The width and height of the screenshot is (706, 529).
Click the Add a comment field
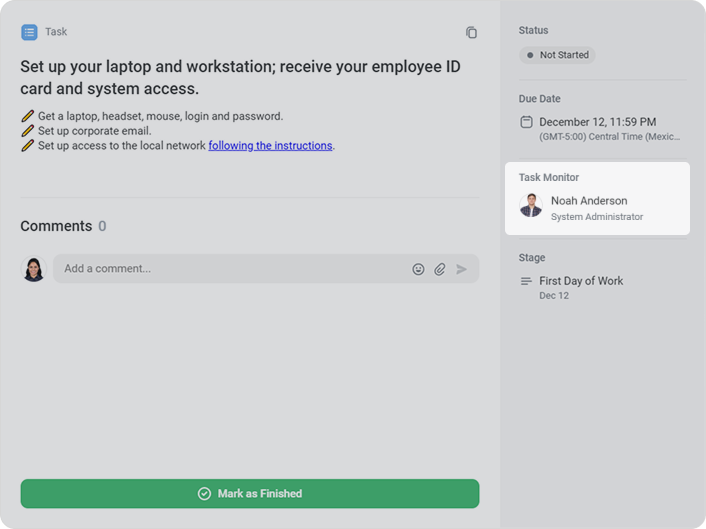point(230,269)
